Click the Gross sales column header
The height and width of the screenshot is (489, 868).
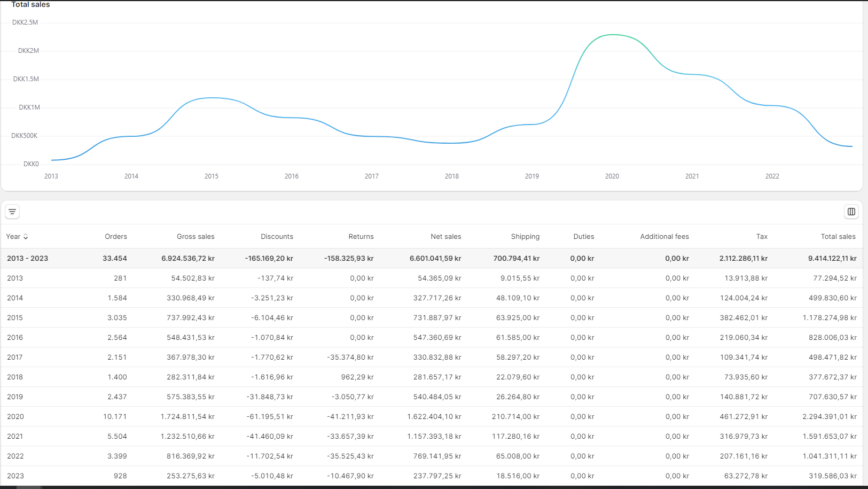point(196,237)
